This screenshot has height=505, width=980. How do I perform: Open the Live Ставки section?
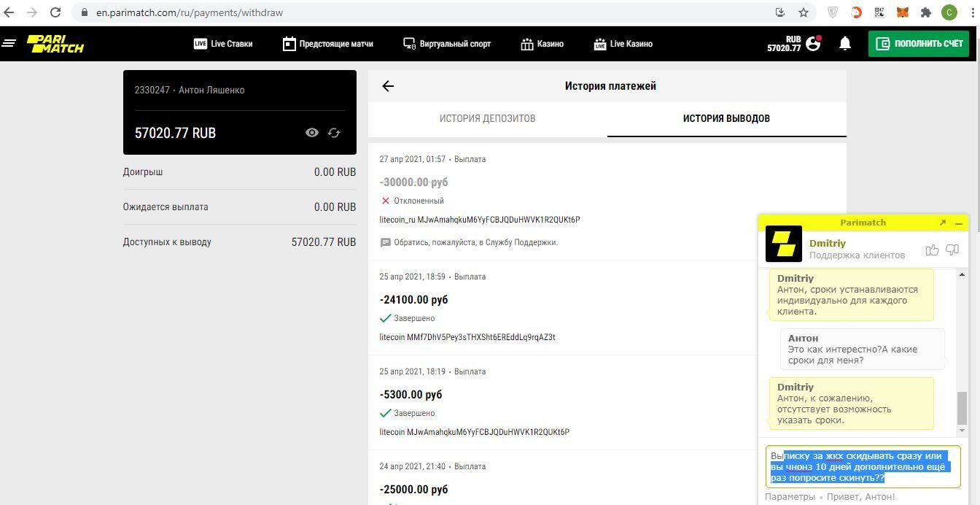coord(223,44)
